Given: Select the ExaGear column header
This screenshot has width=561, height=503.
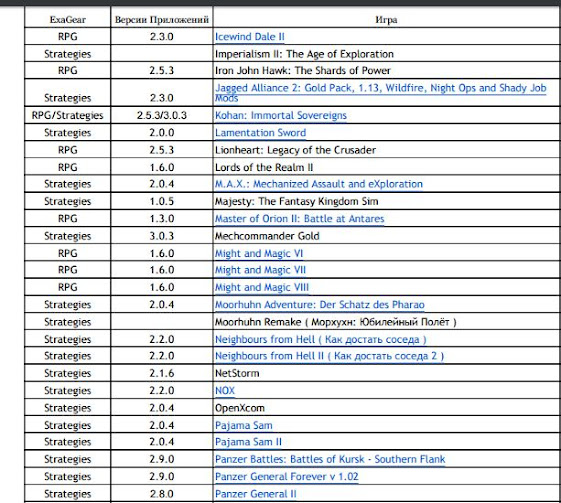Looking at the screenshot, I should [x=68, y=20].
